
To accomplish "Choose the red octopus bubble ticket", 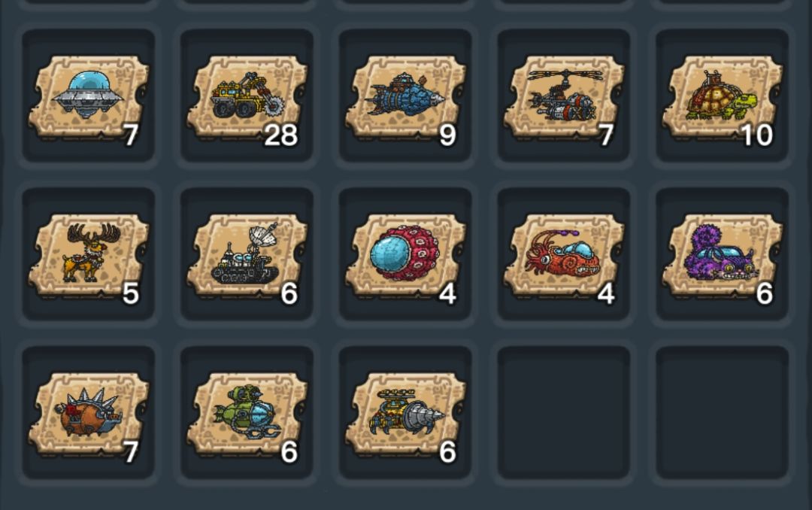I will coord(405,256).
